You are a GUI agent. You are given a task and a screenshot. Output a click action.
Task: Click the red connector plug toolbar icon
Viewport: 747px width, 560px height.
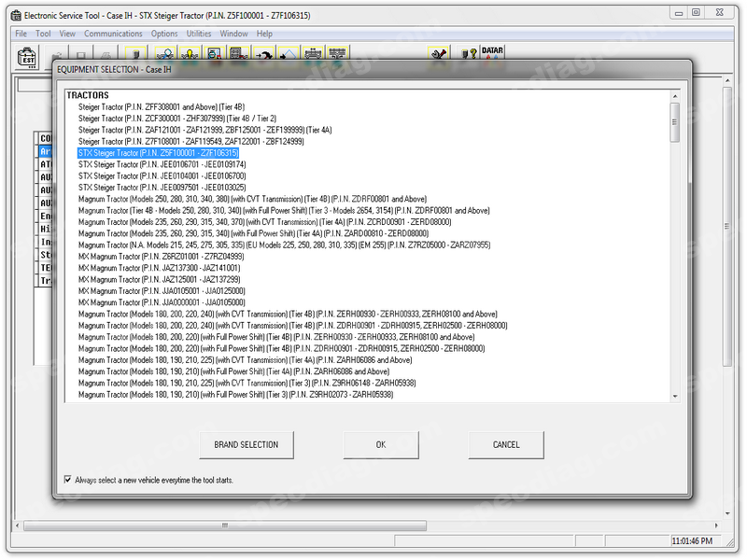click(x=437, y=55)
